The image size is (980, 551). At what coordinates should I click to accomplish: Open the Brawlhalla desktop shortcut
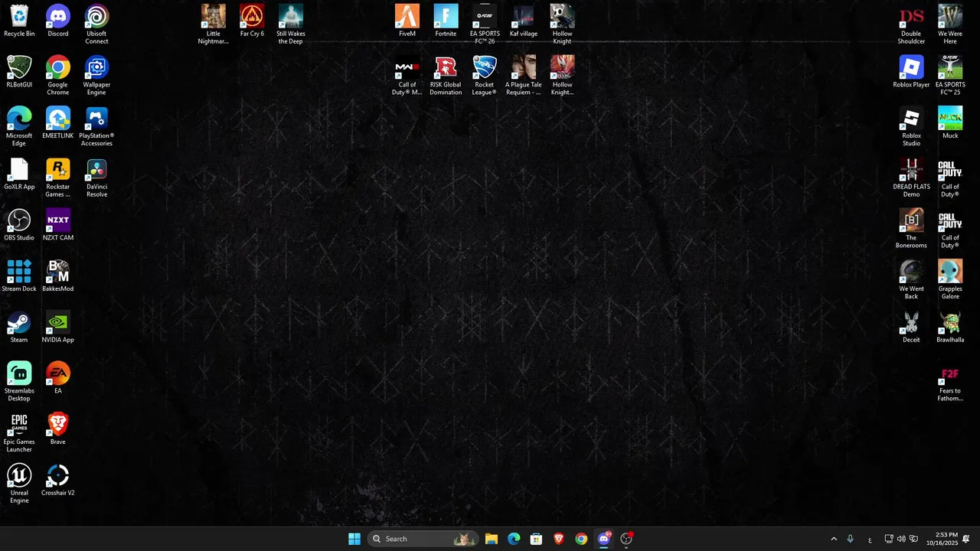click(x=950, y=328)
